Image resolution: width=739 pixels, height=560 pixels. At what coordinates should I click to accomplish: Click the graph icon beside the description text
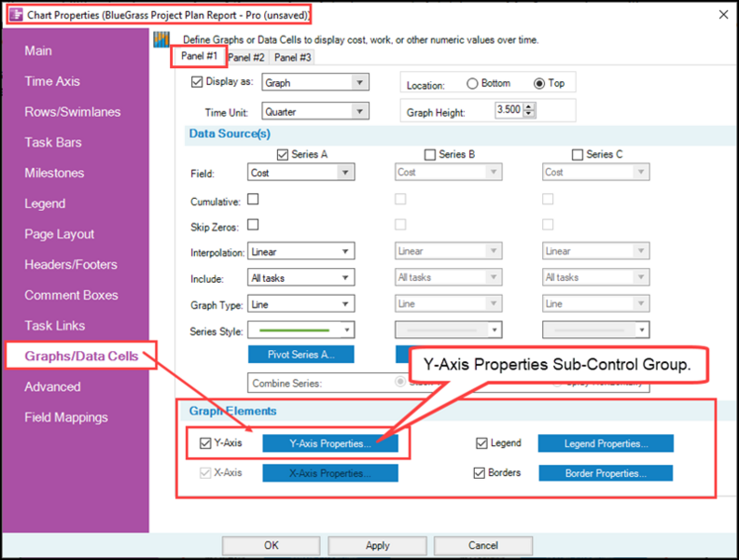[x=161, y=39]
